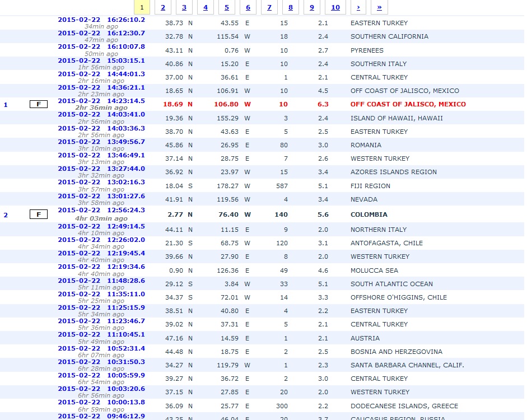Open the 14:23:14.5 Jalisco 6.3 event
The height and width of the screenshot is (420, 527).
[101, 101]
